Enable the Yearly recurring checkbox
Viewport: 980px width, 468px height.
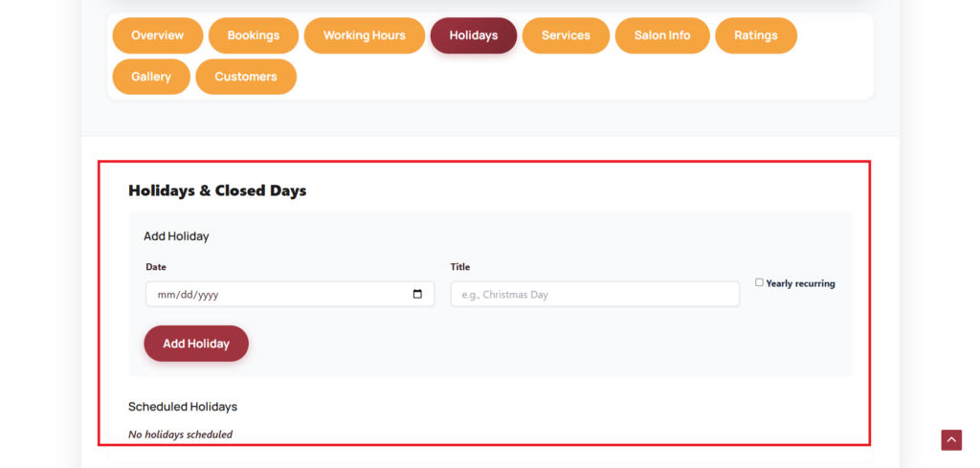tap(760, 282)
